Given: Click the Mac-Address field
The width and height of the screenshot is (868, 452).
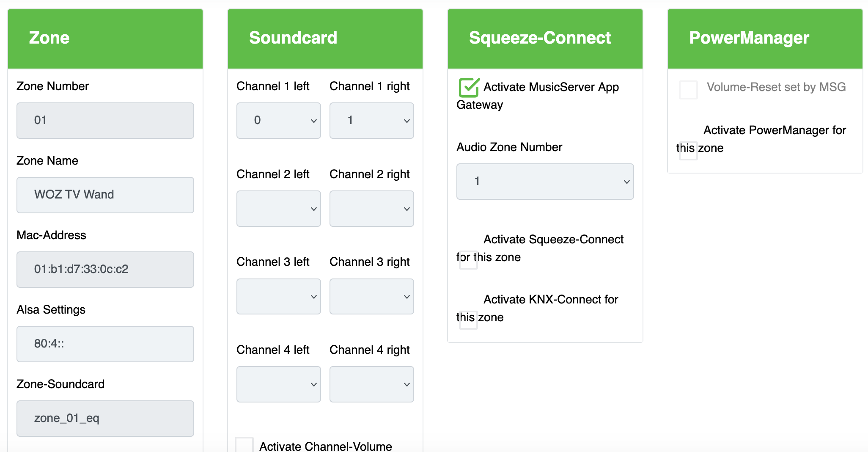Looking at the screenshot, I should point(105,270).
